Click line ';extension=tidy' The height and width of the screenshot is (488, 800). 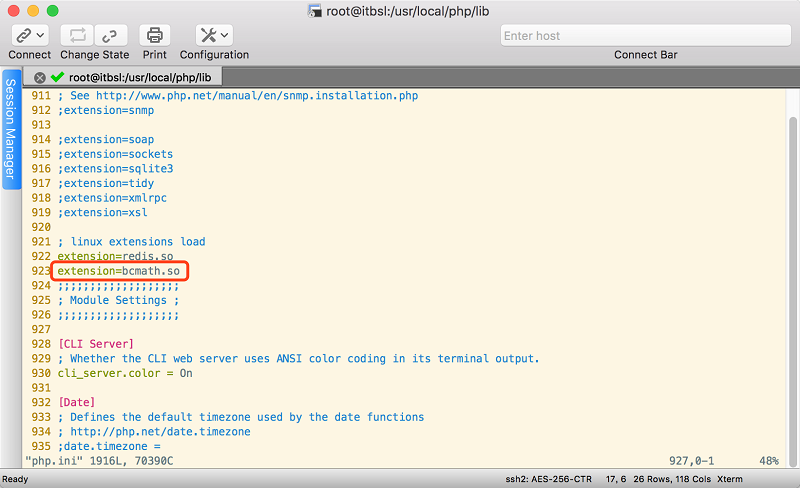(106, 183)
